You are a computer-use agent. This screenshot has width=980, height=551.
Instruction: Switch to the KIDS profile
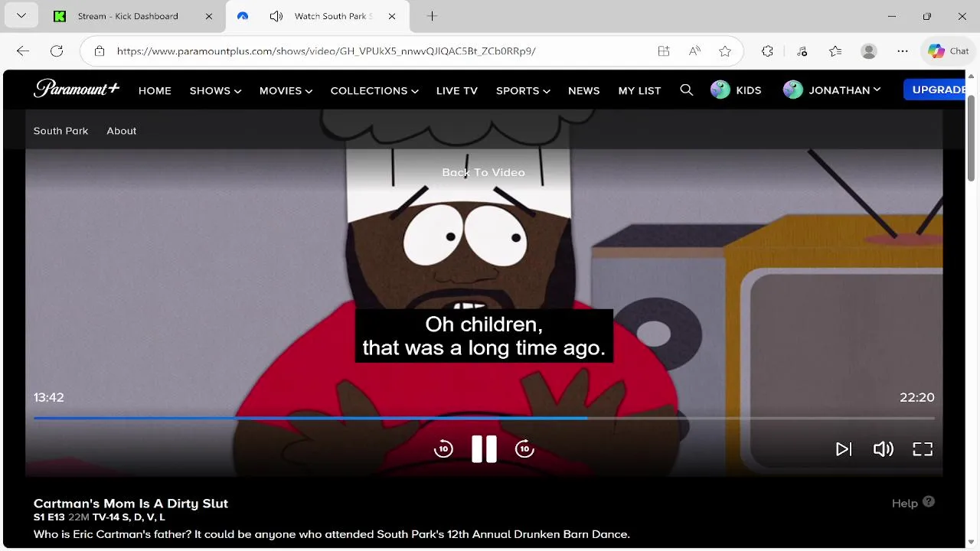[736, 90]
